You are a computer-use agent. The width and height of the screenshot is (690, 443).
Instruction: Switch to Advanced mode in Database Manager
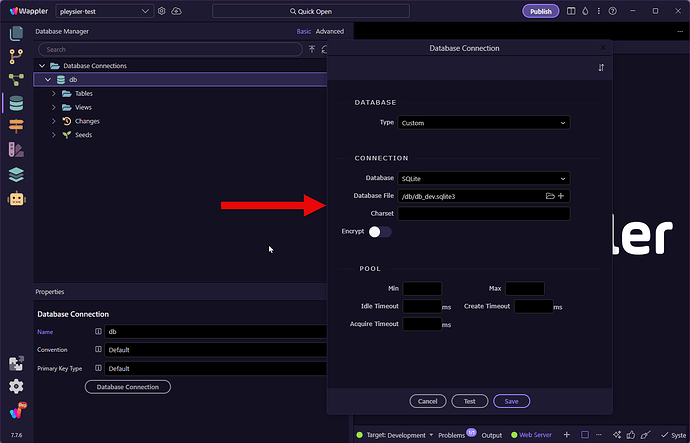tap(329, 31)
